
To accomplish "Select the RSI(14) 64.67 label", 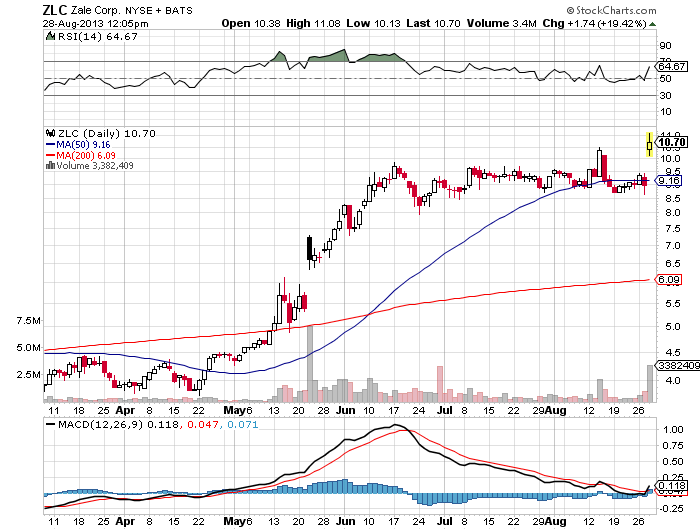I will (97, 37).
